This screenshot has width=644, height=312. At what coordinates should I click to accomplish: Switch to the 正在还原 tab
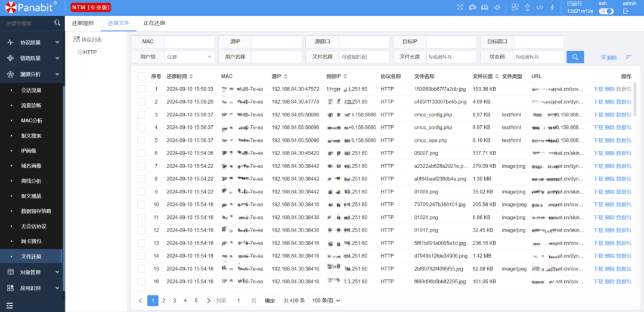tap(154, 23)
